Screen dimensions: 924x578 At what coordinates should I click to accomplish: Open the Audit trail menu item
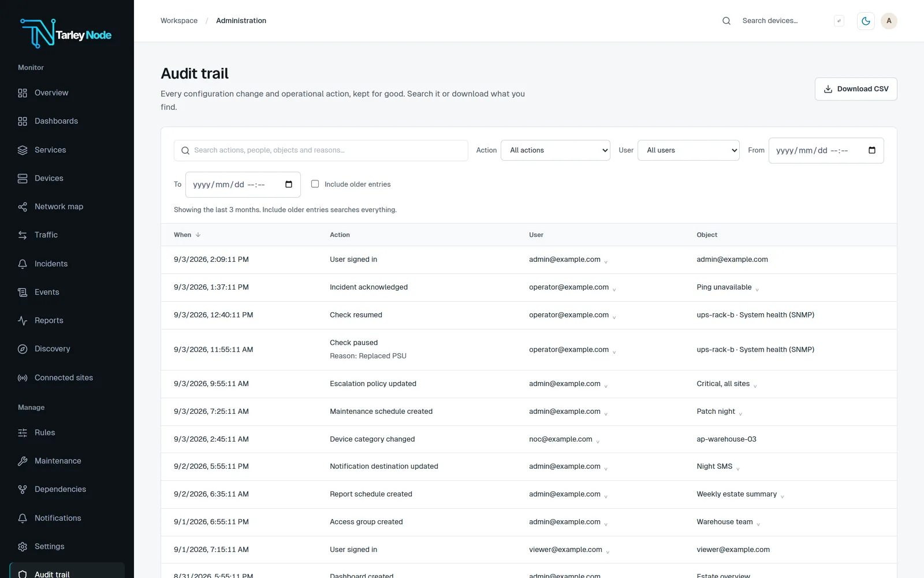click(x=67, y=571)
